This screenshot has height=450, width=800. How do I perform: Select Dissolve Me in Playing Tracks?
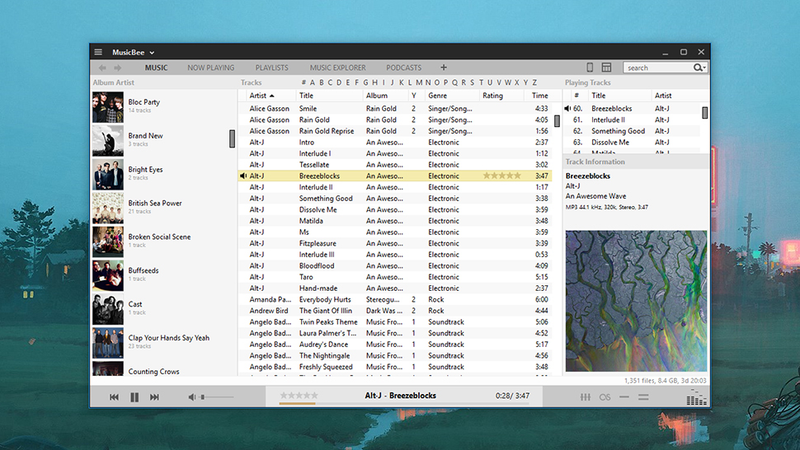point(632,142)
